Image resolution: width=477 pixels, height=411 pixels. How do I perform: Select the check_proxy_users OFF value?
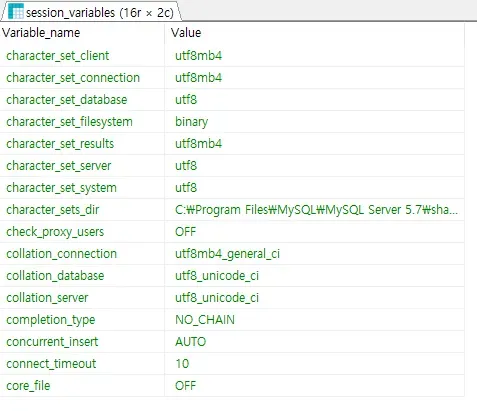(185, 232)
